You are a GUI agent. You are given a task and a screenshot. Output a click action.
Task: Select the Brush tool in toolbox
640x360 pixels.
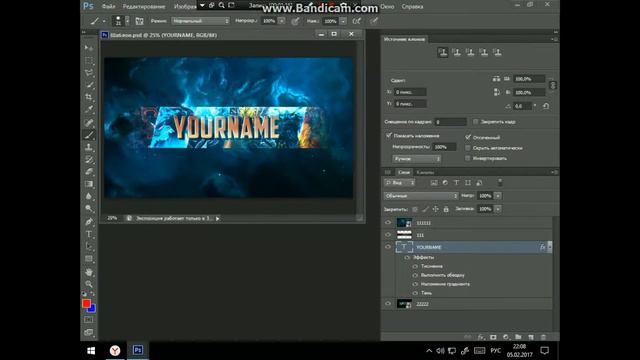click(x=89, y=135)
